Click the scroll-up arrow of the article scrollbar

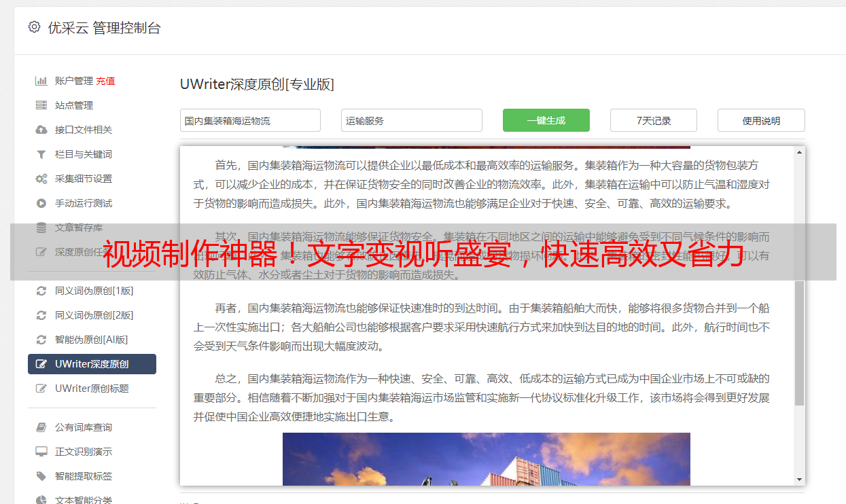point(799,152)
